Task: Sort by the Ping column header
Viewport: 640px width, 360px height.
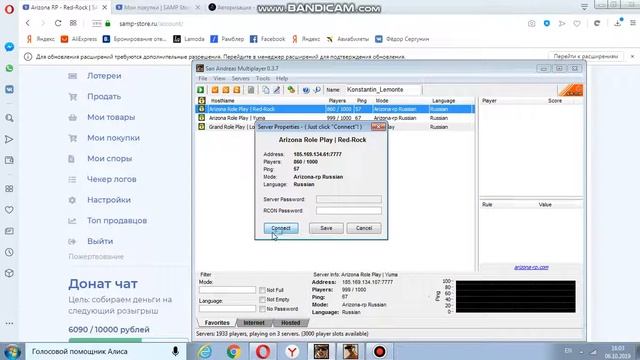Action: (362, 100)
